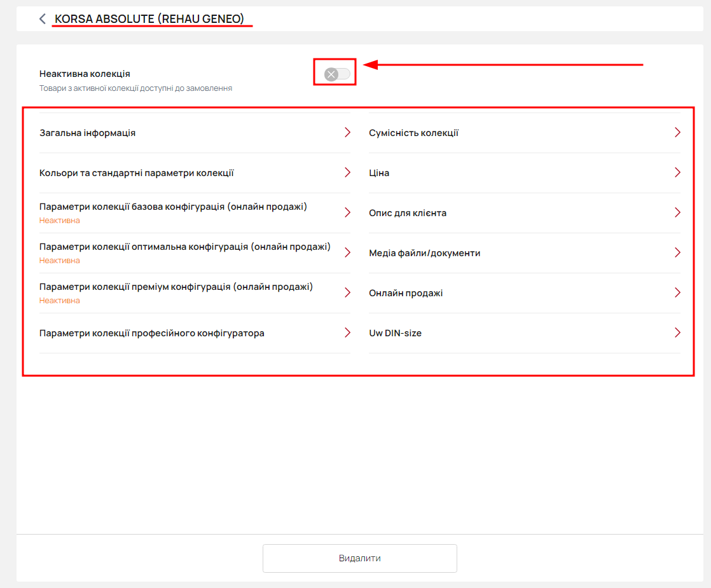
Task: Expand chevron for базова конфігурація row
Action: [x=347, y=212]
